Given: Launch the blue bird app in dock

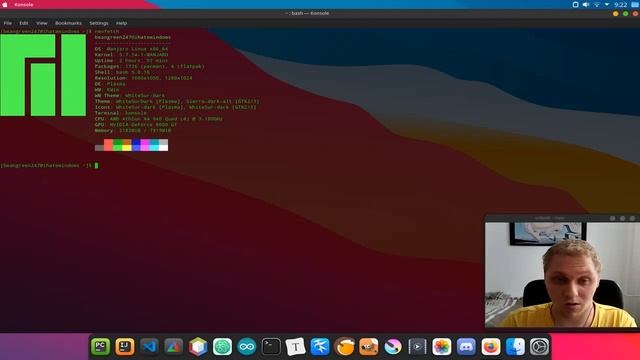Looking at the screenshot, I should coord(320,347).
